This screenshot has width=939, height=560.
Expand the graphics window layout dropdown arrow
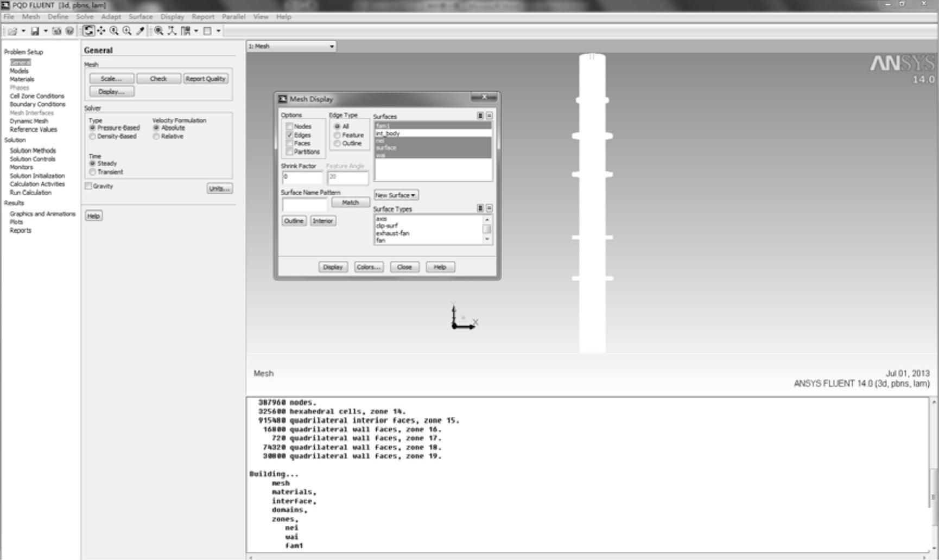pos(218,31)
